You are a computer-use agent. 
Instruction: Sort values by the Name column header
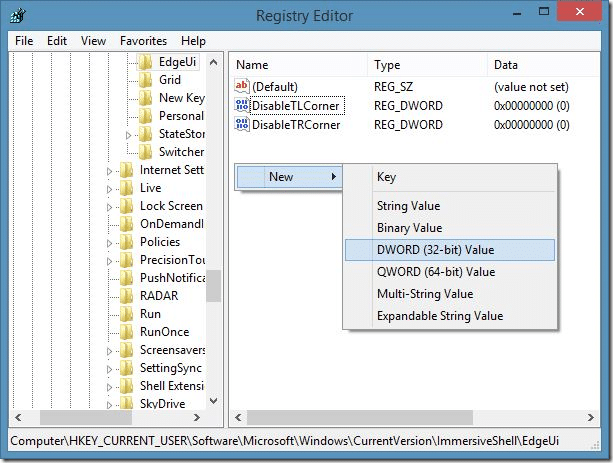tap(299, 65)
